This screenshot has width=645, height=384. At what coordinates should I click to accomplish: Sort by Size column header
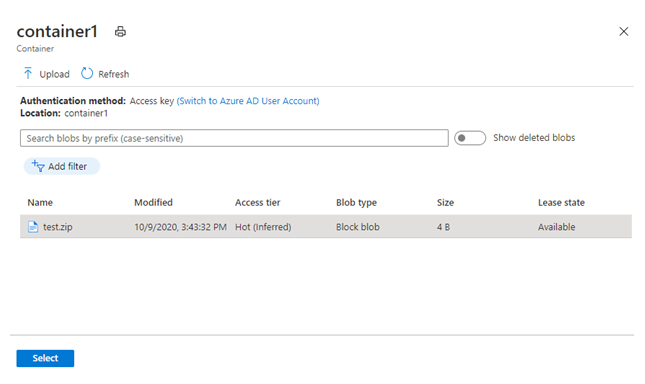445,202
